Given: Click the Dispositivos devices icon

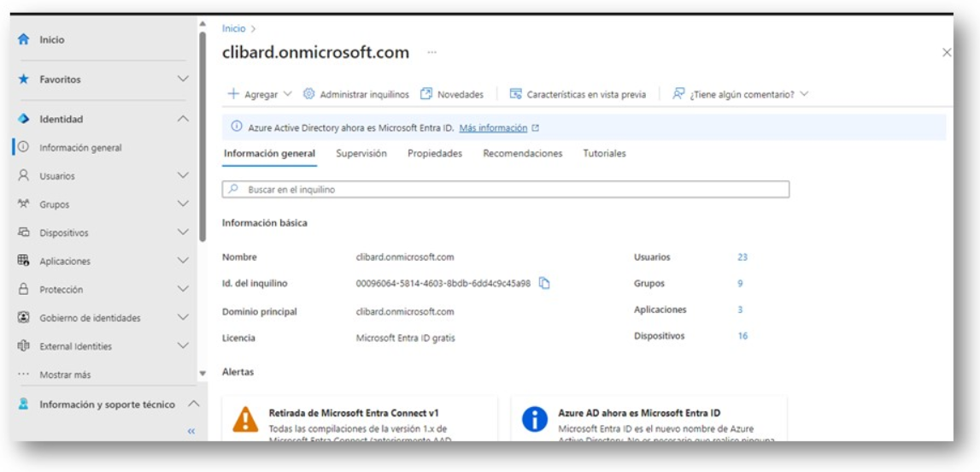Looking at the screenshot, I should tap(24, 232).
